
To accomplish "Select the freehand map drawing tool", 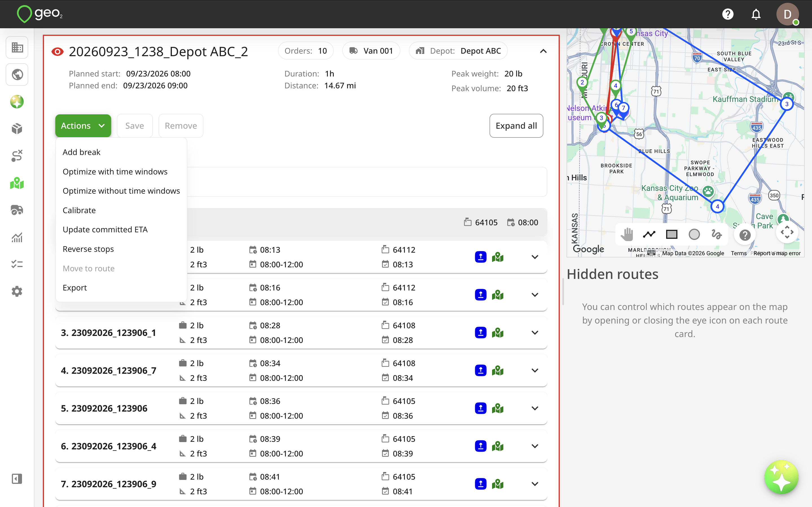I will click(x=716, y=234).
